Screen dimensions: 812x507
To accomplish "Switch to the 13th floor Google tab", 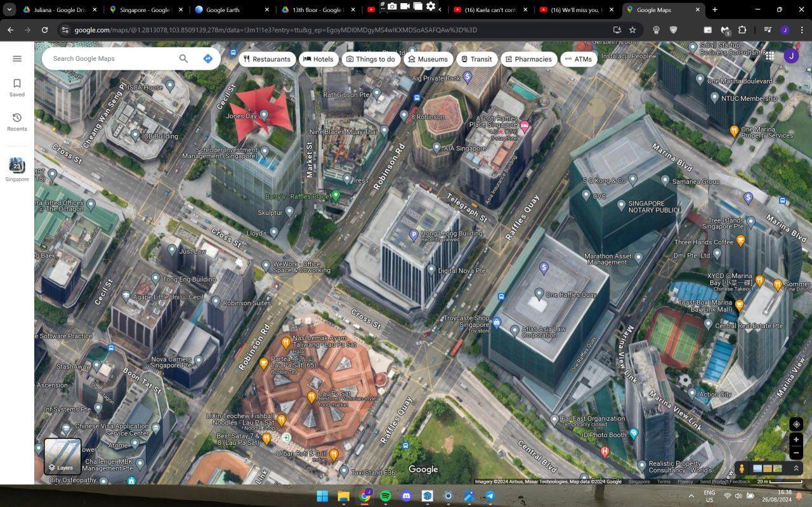I will tap(318, 10).
